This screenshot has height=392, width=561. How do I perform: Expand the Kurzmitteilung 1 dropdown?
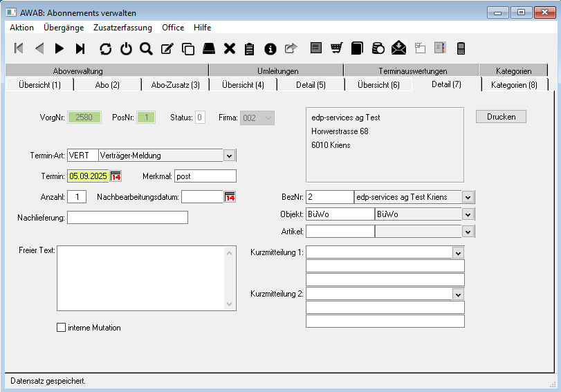[458, 253]
